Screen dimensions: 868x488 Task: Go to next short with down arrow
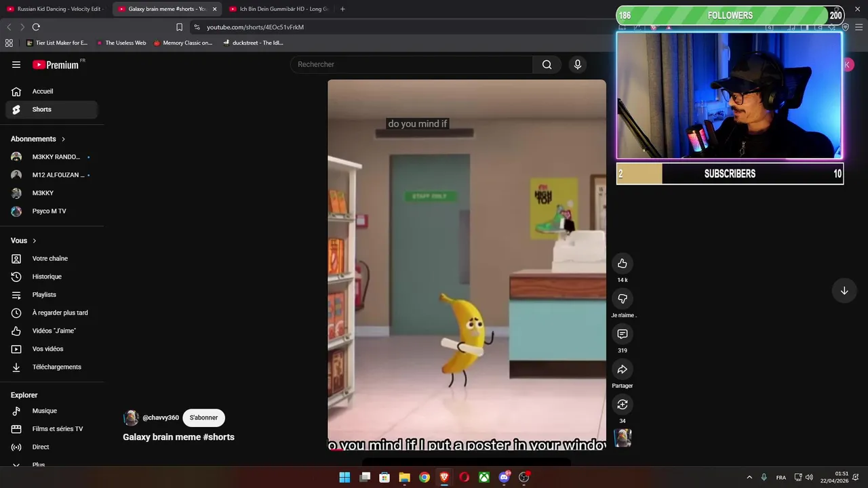click(844, 291)
